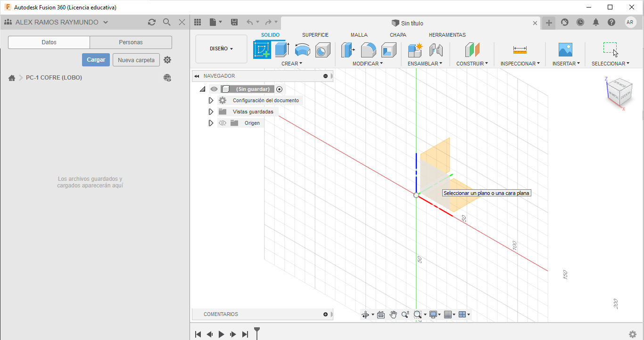Open the INSERTAR dropdown menu
This screenshot has height=340, width=644.
(566, 64)
